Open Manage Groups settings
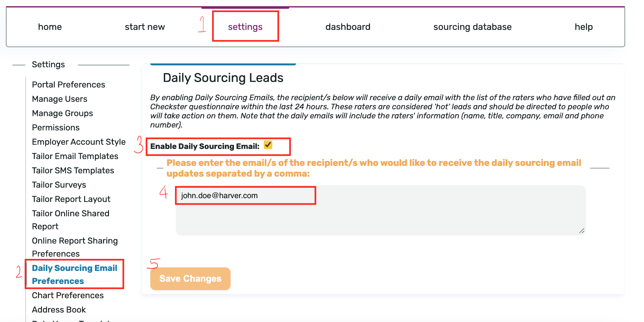Screen dimensions: 644x322 click(x=62, y=113)
